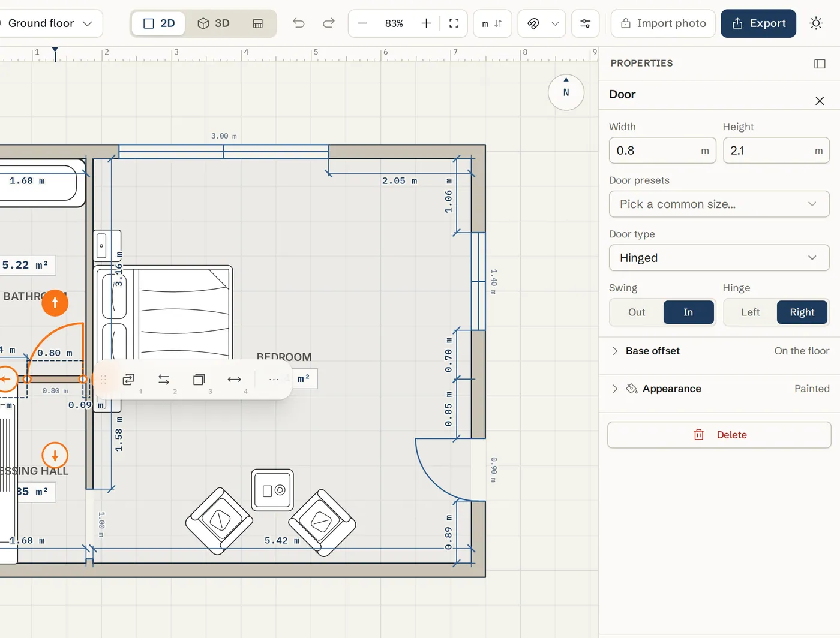Duplicate the selected door
Screen dimensions: 840x638
[199, 379]
